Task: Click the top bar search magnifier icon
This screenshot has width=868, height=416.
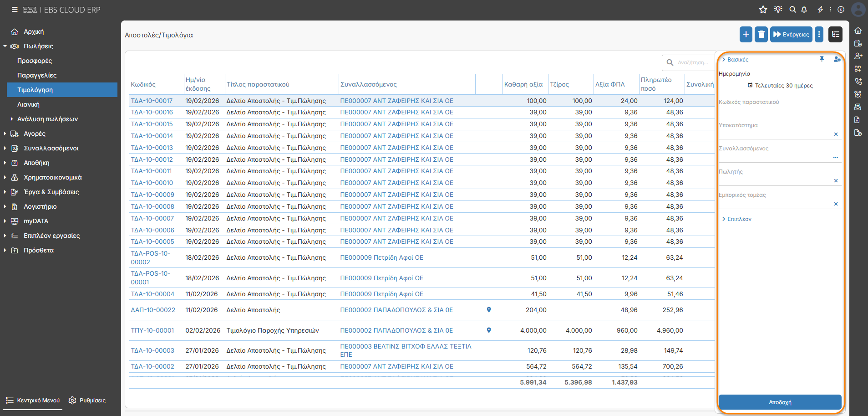Action: 792,10
